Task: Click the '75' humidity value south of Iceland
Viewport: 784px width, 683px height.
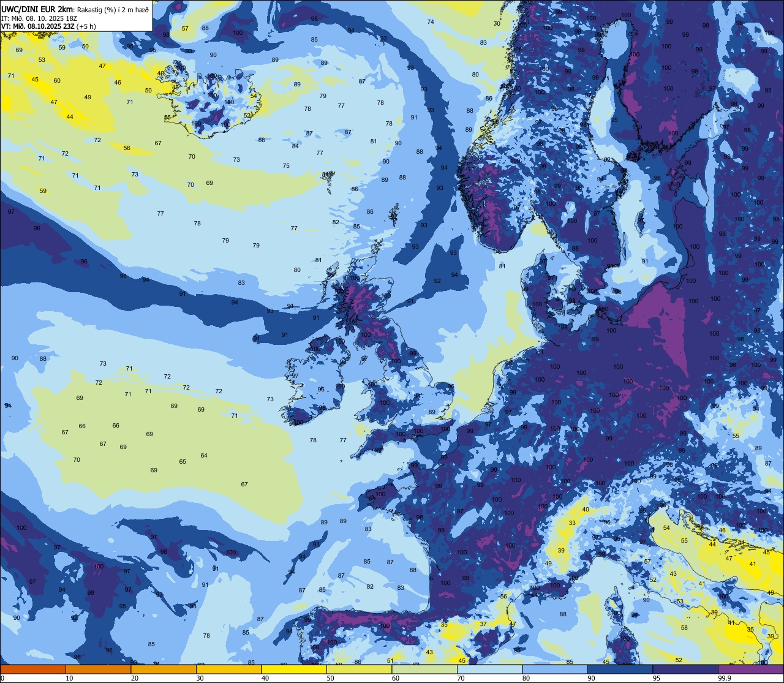Action: click(x=286, y=166)
